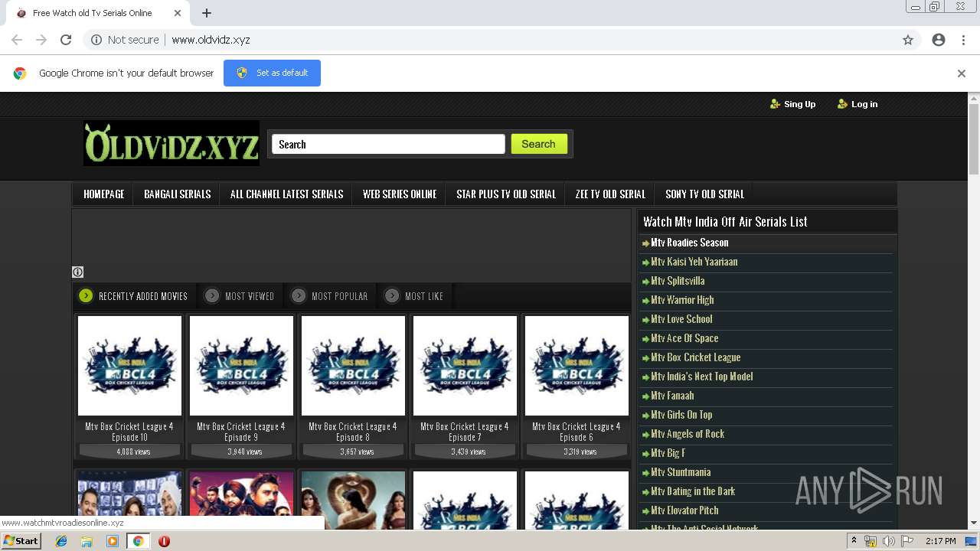Open Mtv Fanaah link
Screen dimensions: 980x551
click(672, 396)
